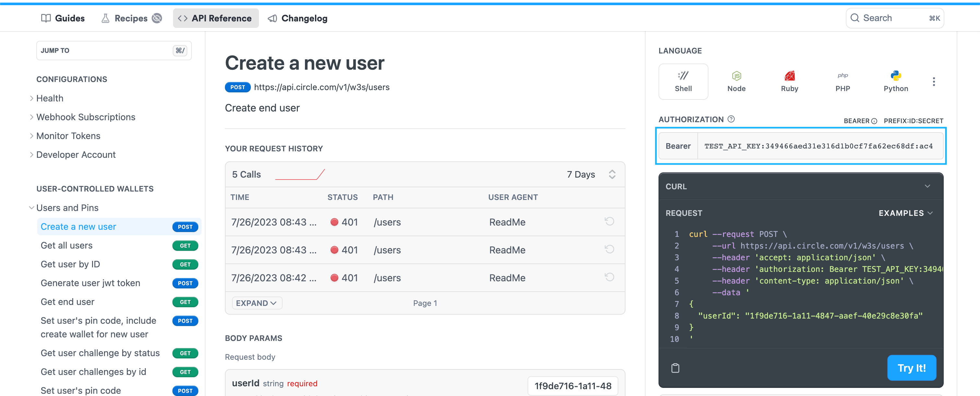Switch to the API Reference tab
Viewport: 980px width, 396px height.
click(x=215, y=18)
